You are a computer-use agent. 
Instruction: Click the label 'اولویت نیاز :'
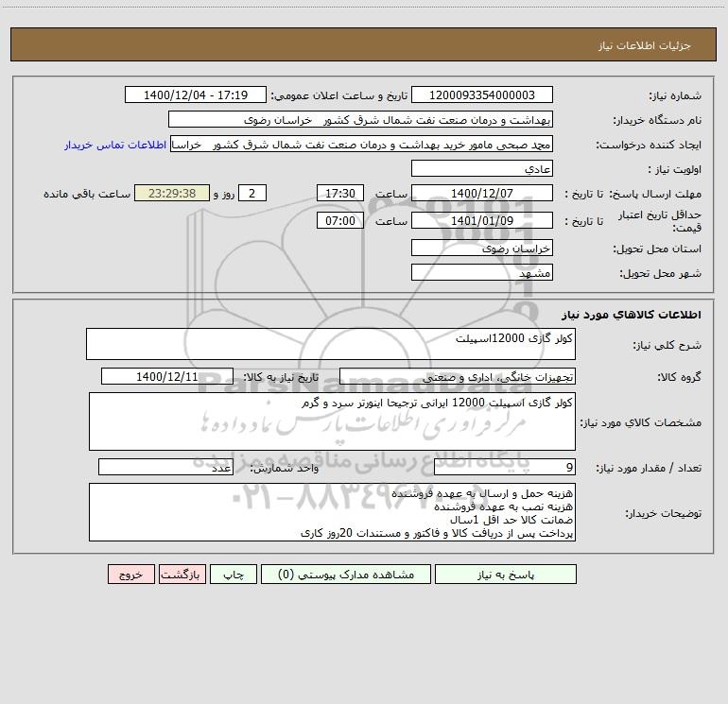(675, 170)
